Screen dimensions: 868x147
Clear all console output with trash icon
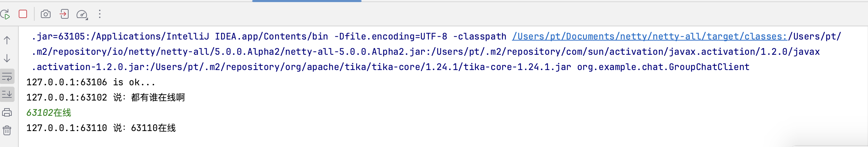coord(7,130)
